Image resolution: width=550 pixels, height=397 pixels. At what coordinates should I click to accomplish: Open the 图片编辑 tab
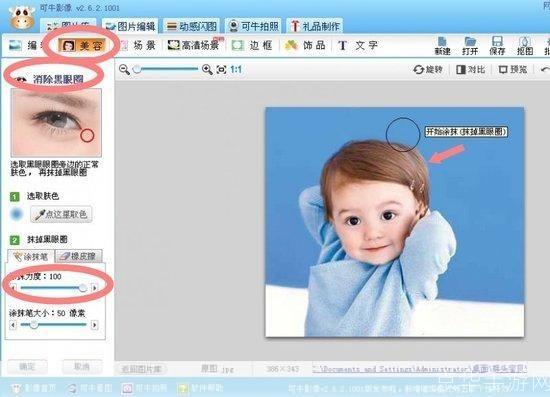(x=130, y=26)
